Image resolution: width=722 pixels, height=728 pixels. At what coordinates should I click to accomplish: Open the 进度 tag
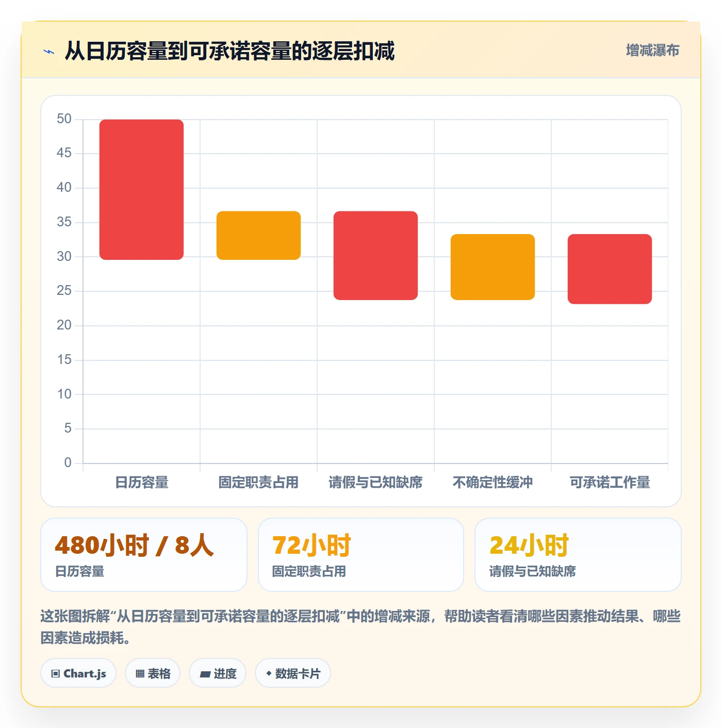pos(218,673)
